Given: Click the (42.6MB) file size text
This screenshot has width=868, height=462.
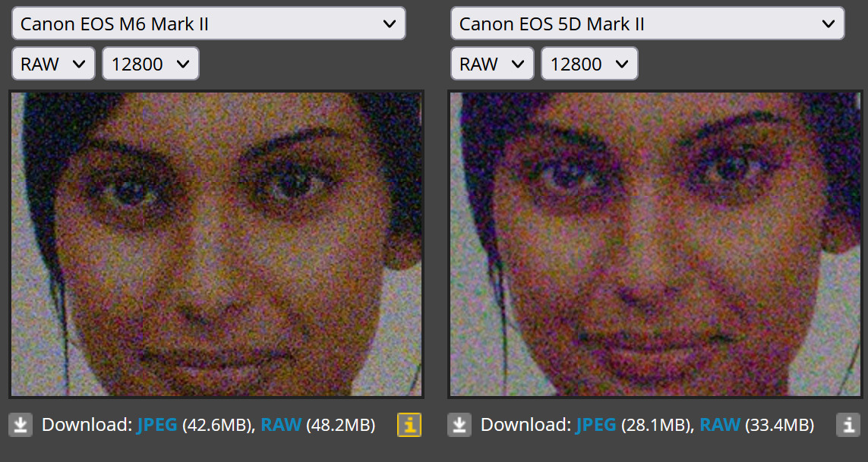Looking at the screenshot, I should pos(219,425).
